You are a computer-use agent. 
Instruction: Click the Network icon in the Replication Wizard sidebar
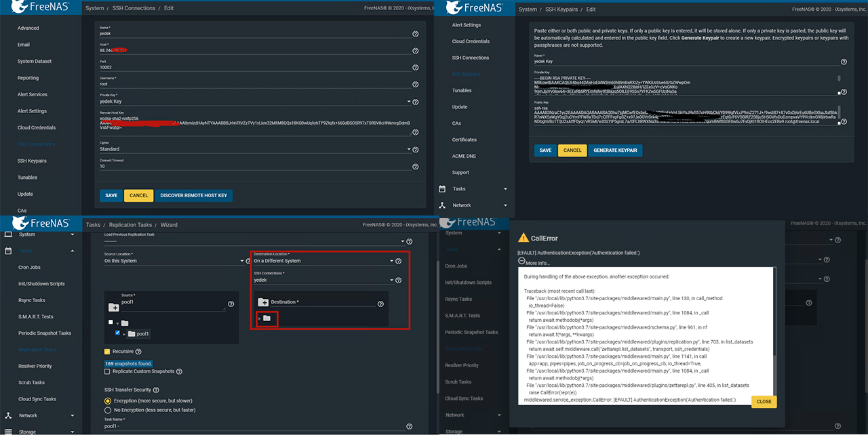9,415
